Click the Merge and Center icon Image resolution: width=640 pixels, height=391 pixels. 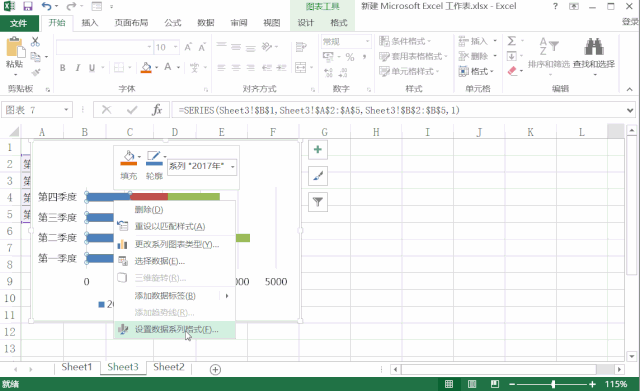[301, 67]
